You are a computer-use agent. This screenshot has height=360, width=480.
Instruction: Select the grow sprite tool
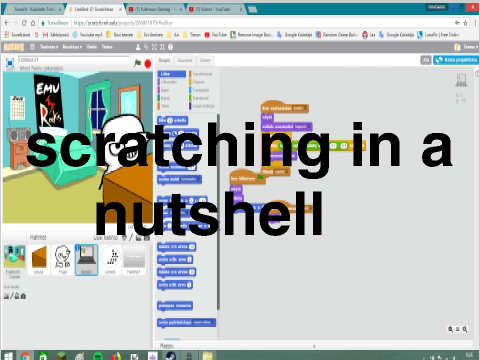click(x=154, y=47)
